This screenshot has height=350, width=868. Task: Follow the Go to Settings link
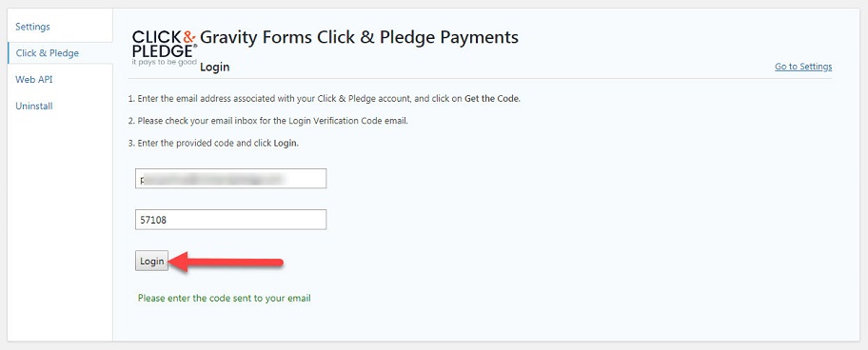coord(803,67)
